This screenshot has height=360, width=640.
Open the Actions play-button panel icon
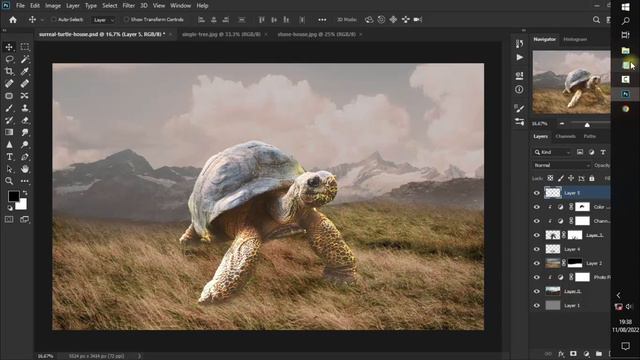click(x=519, y=58)
